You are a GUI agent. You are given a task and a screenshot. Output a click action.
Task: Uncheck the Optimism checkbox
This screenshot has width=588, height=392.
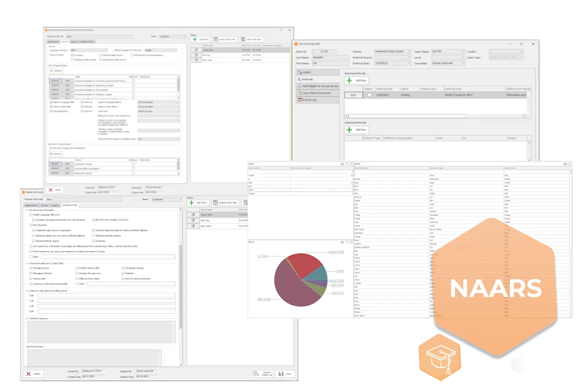coord(123,273)
